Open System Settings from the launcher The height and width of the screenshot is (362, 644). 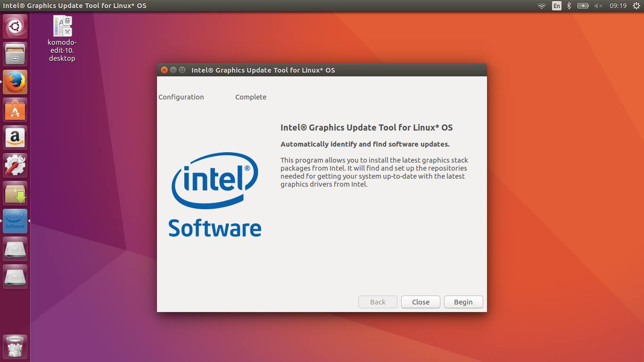pyautogui.click(x=15, y=165)
